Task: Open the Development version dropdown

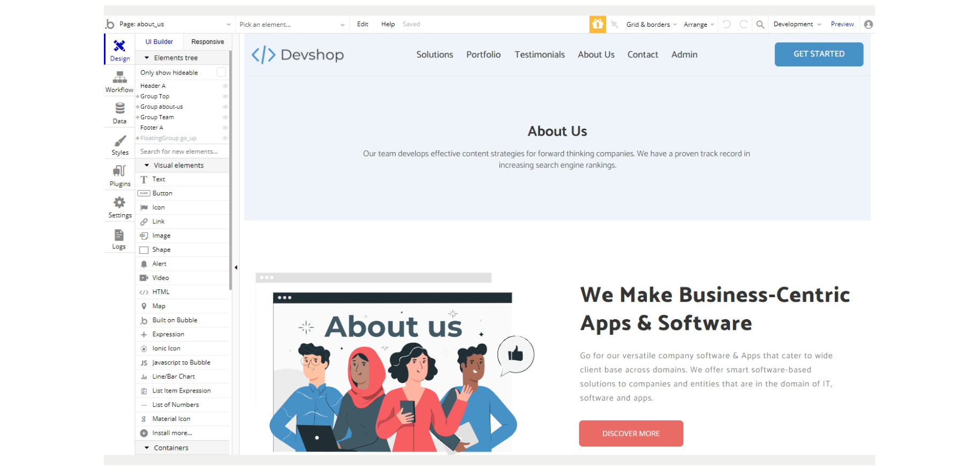Action: [x=797, y=24]
